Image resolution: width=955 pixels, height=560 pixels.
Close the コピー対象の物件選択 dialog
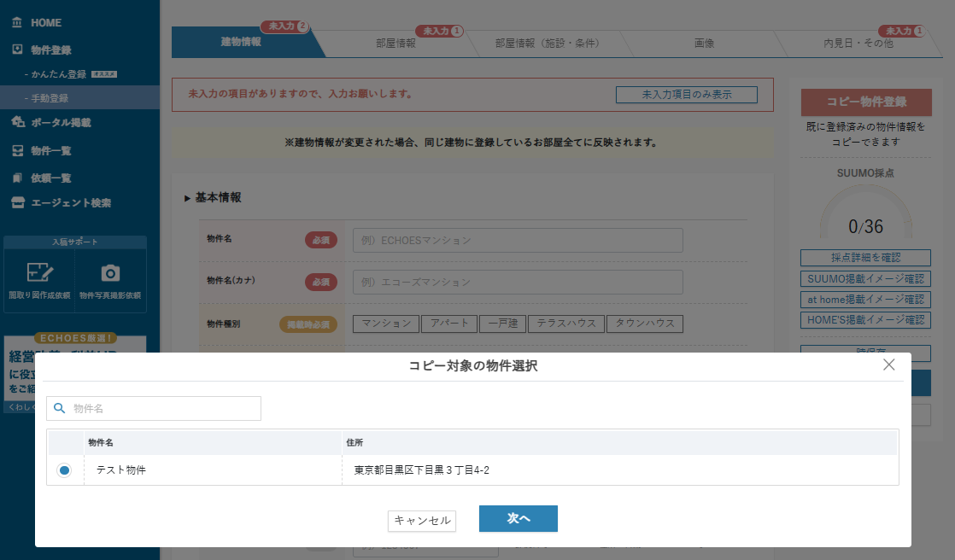tap(888, 365)
